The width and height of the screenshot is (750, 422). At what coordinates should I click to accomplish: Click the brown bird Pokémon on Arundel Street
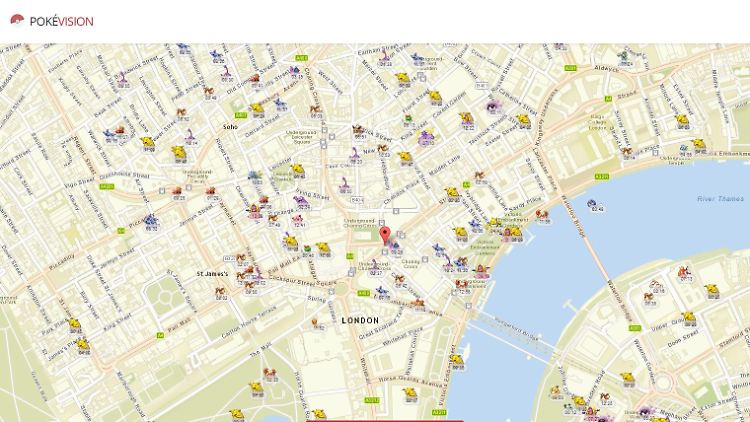click(627, 152)
